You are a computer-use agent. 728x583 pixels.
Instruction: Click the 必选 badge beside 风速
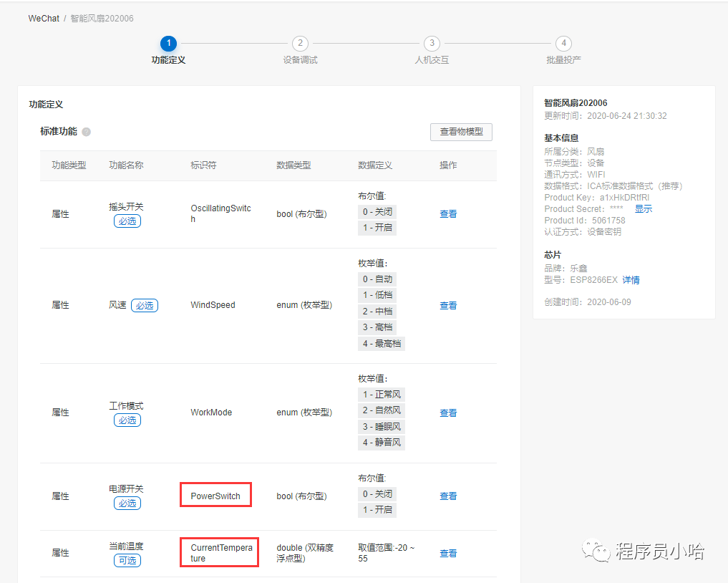[x=145, y=306]
